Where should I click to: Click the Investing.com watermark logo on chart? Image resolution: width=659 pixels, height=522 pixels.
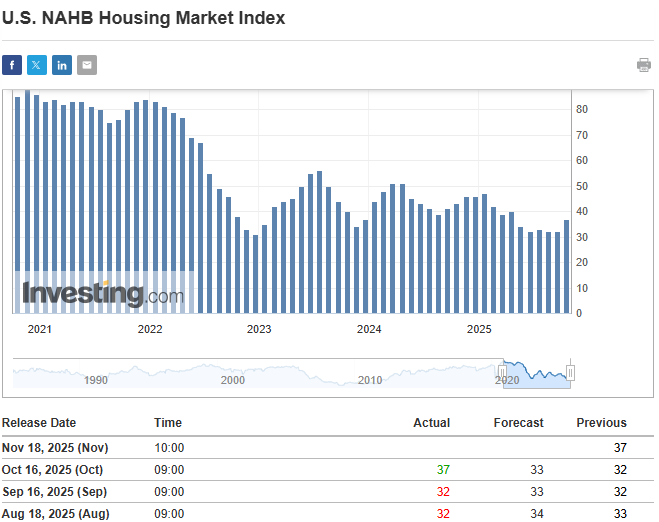point(103,294)
